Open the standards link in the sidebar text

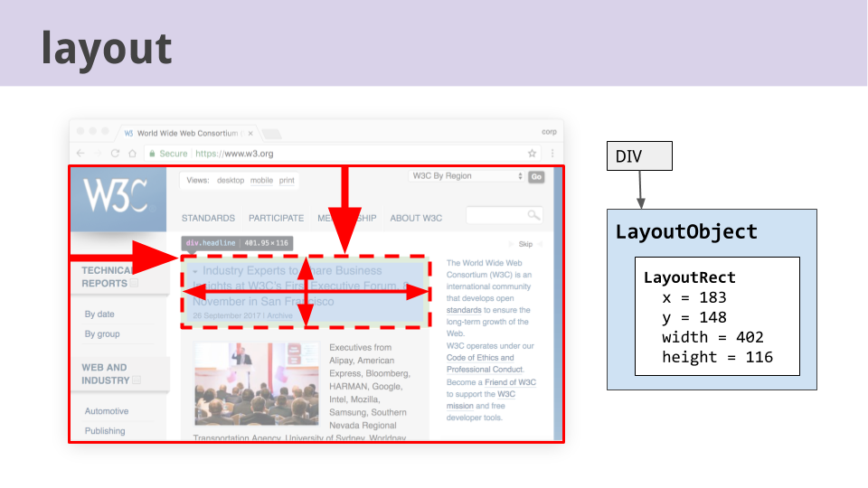(x=464, y=310)
